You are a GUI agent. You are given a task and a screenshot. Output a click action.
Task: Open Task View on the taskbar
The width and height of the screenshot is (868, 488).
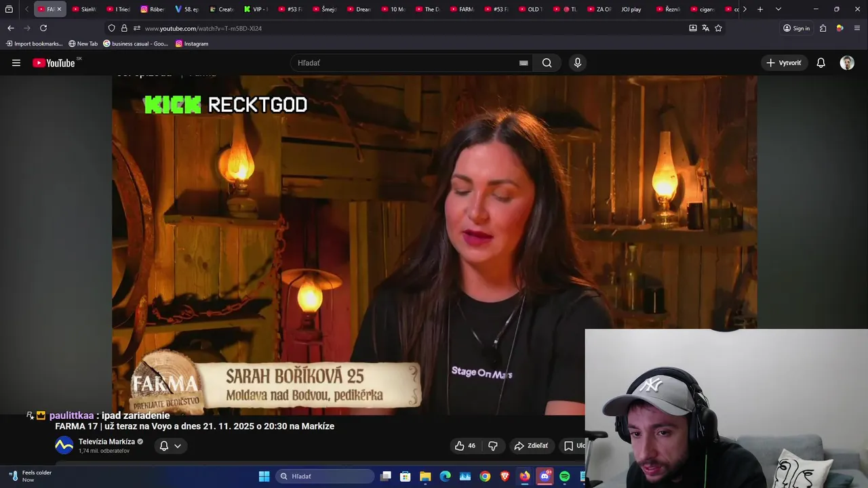tap(386, 476)
